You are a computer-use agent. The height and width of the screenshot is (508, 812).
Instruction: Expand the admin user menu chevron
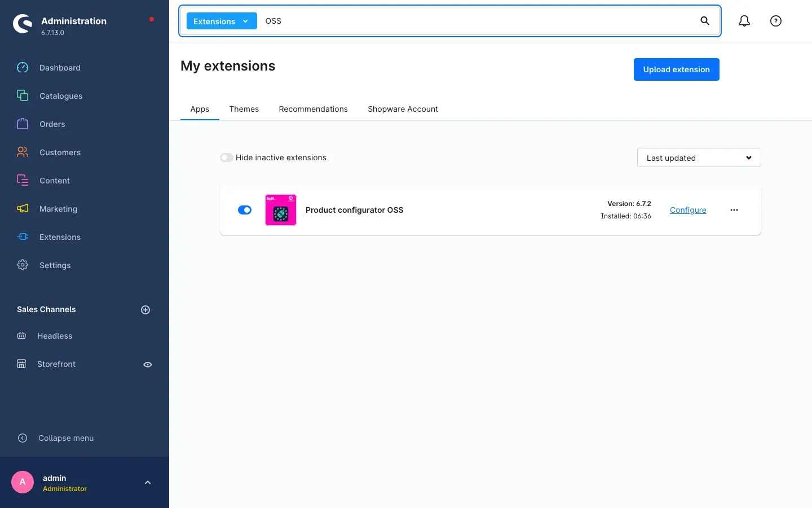click(148, 483)
